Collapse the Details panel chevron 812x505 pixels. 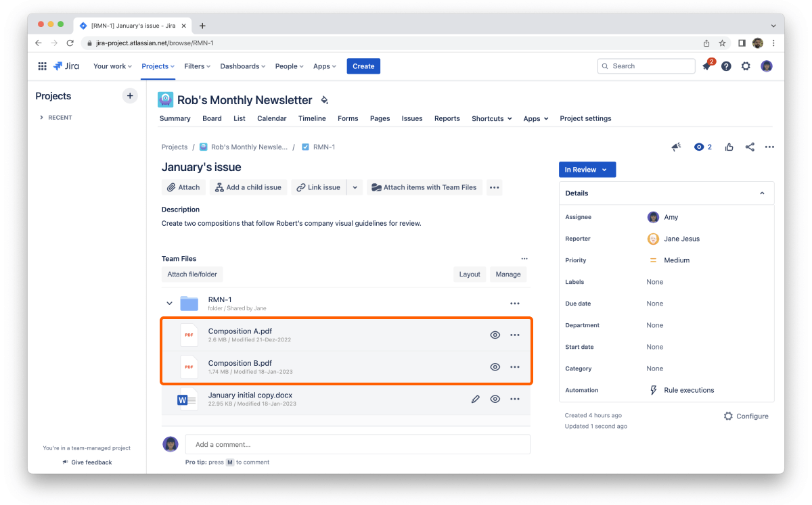pyautogui.click(x=762, y=193)
